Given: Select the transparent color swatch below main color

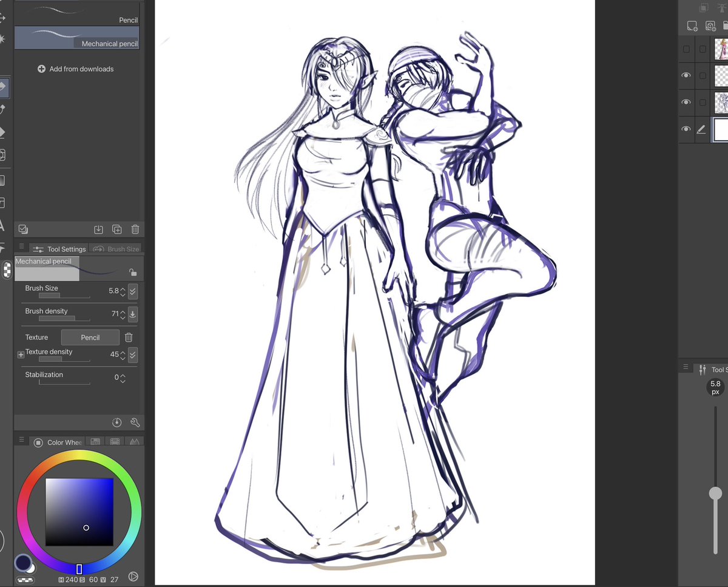Looking at the screenshot, I should 25,580.
